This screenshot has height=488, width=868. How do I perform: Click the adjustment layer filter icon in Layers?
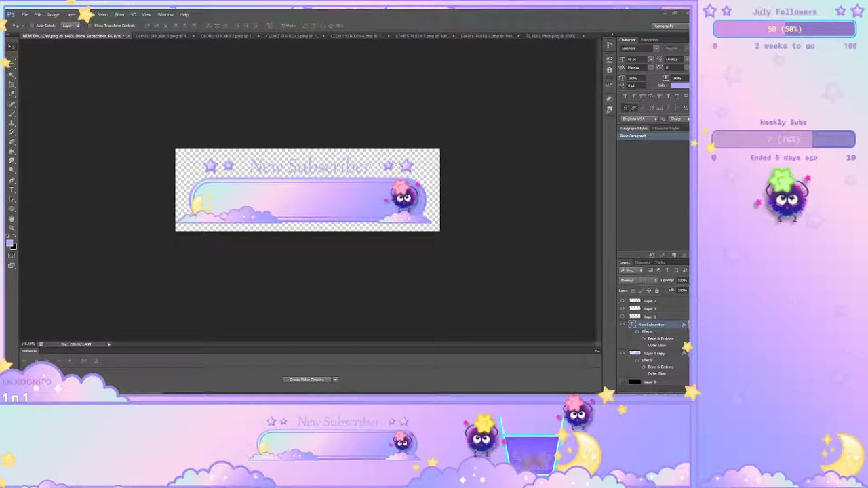(x=659, y=270)
